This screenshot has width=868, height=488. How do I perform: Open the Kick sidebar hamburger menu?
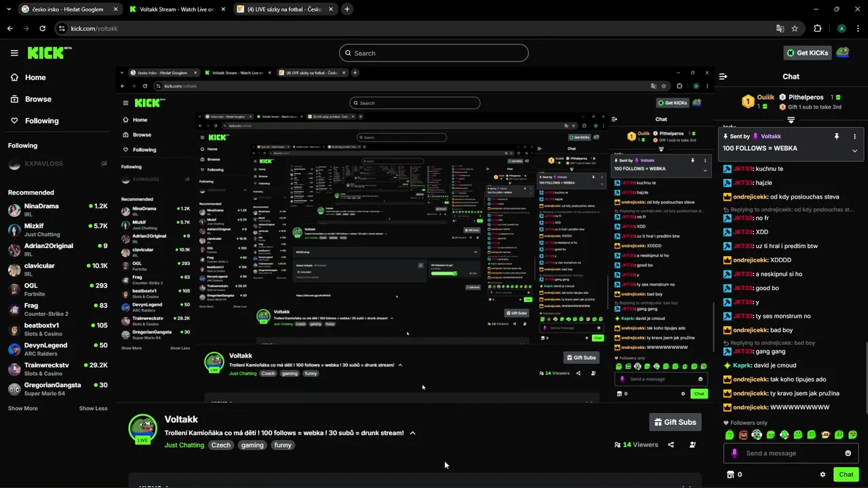(x=14, y=53)
